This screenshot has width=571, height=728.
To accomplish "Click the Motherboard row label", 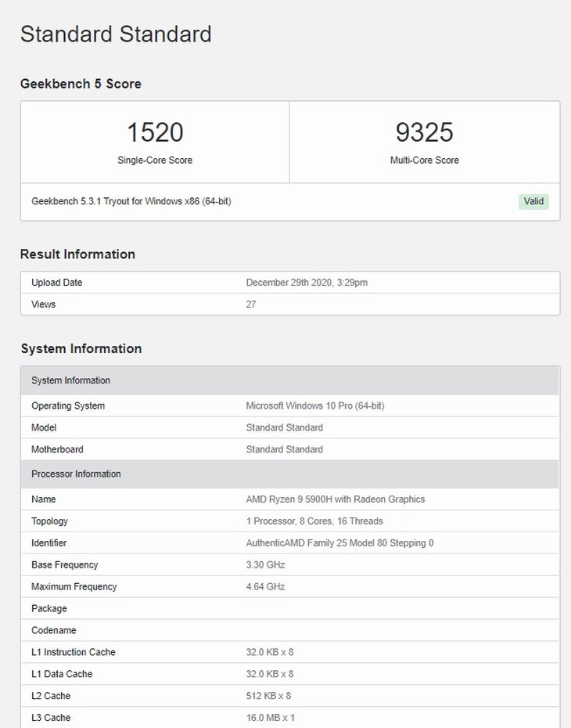I will pyautogui.click(x=58, y=449).
